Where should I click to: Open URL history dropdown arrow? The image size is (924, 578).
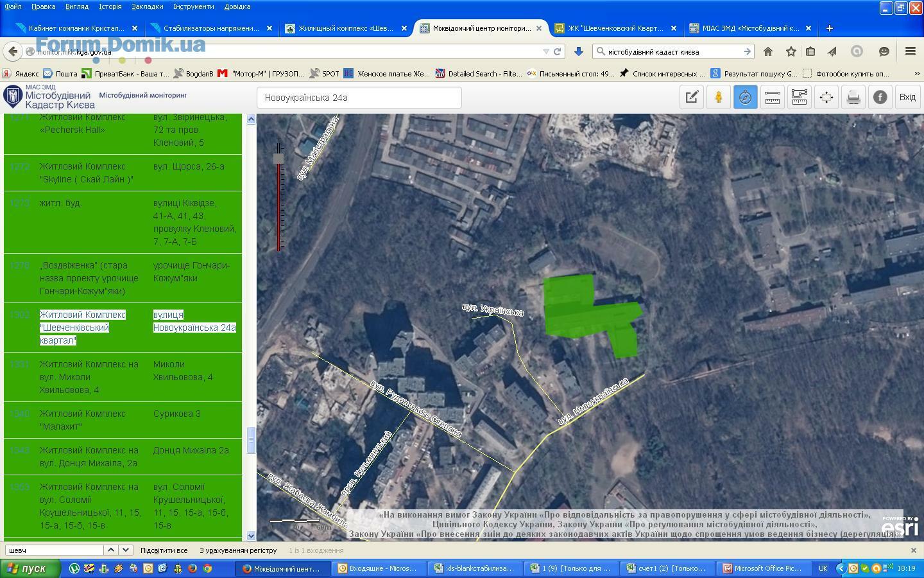(x=546, y=51)
